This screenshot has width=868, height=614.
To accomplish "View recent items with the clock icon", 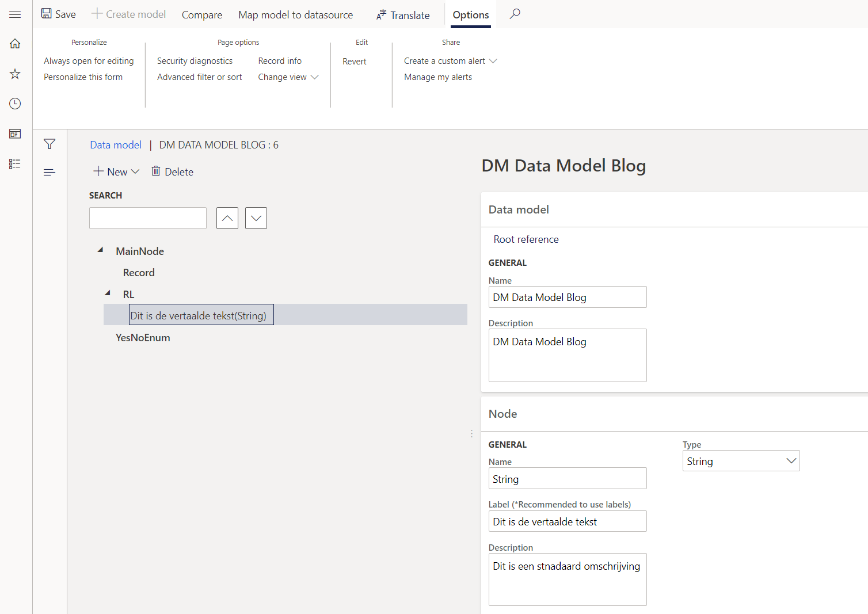I will pyautogui.click(x=14, y=104).
